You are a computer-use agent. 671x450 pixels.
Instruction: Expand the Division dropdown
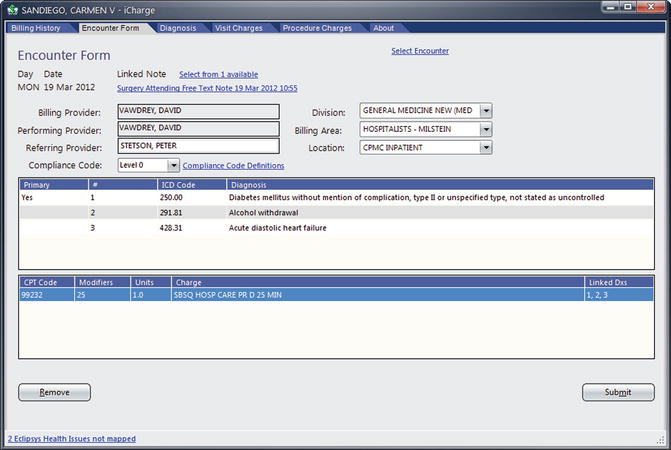point(486,111)
